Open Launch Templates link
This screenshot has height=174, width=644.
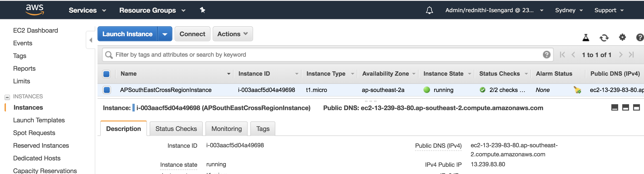pos(39,120)
